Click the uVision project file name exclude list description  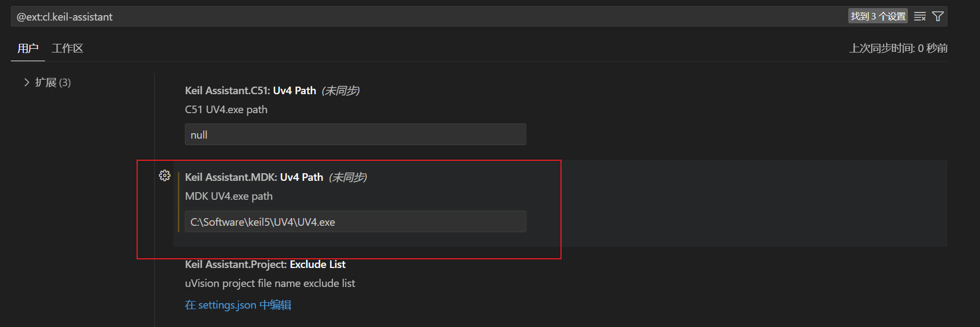click(x=270, y=283)
